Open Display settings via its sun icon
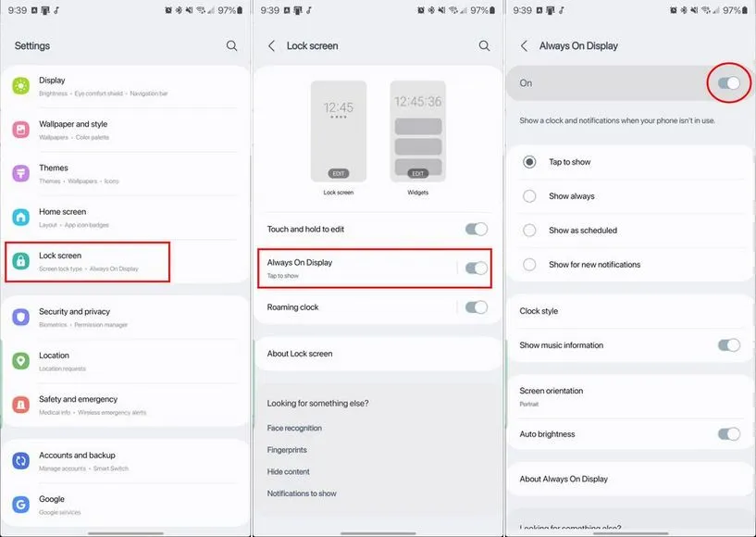The height and width of the screenshot is (537, 756). (x=20, y=86)
